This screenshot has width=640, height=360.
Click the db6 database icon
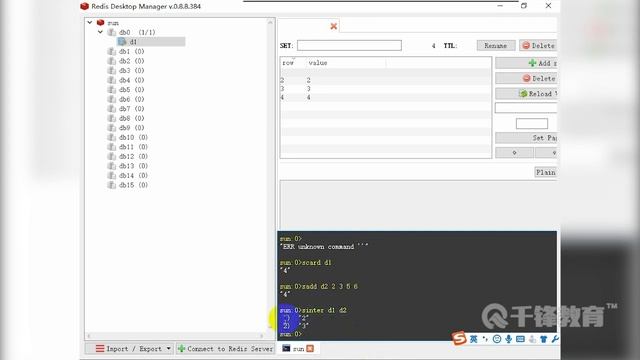pyautogui.click(x=111, y=99)
